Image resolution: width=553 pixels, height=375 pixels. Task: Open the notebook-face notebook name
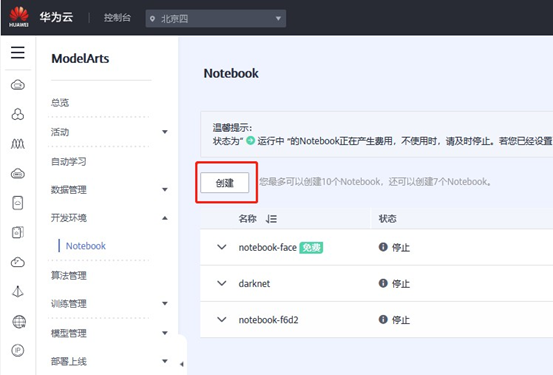[268, 248]
